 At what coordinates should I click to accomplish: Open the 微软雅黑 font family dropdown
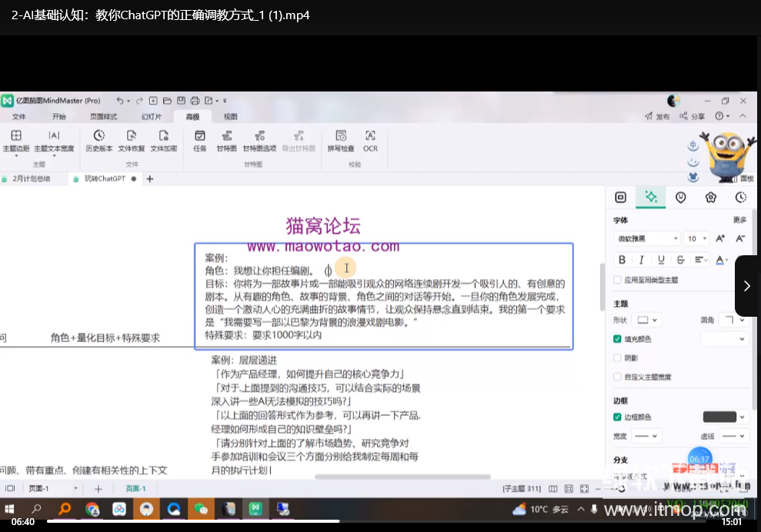point(646,239)
